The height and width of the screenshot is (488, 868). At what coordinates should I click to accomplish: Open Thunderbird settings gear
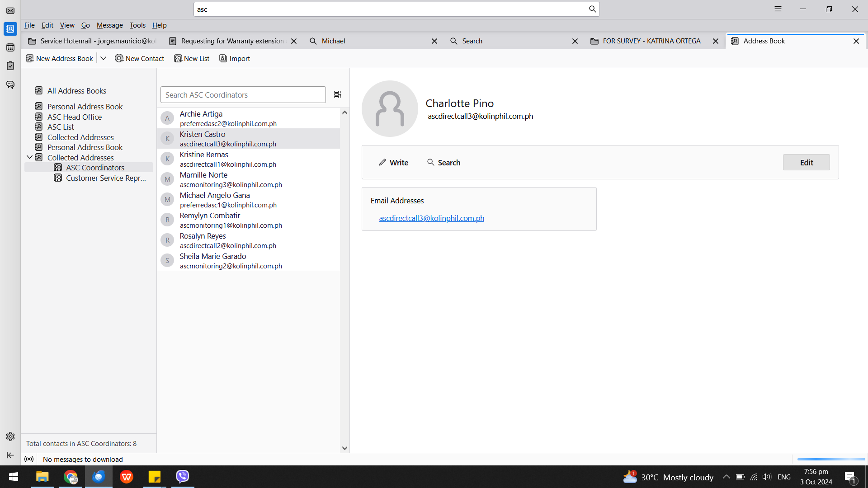(x=10, y=436)
